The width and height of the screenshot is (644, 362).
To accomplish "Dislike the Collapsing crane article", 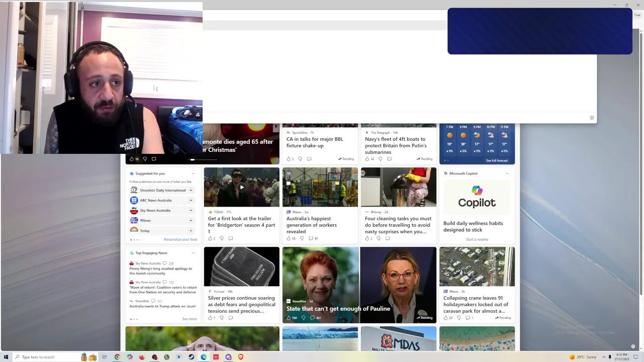I will pyautogui.click(x=458, y=318).
